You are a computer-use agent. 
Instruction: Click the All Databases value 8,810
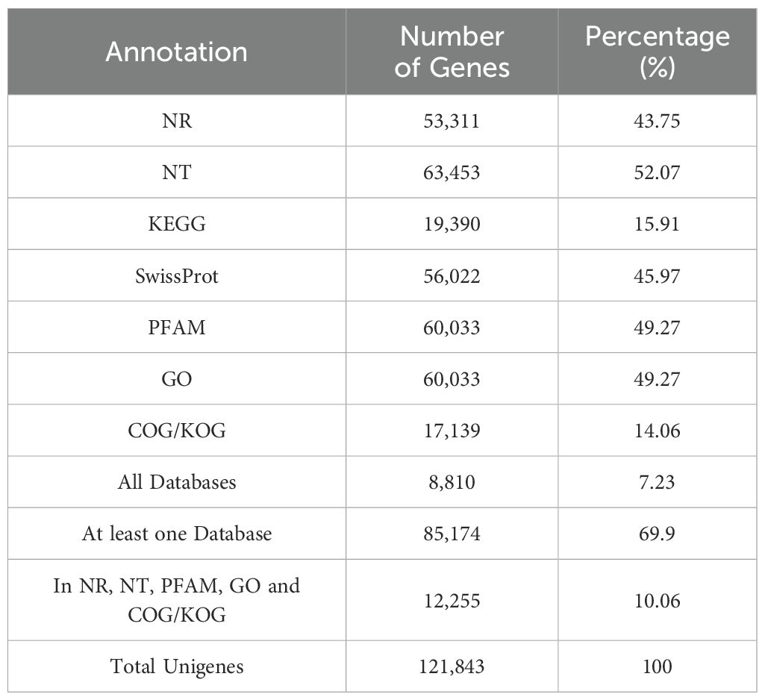(x=452, y=482)
